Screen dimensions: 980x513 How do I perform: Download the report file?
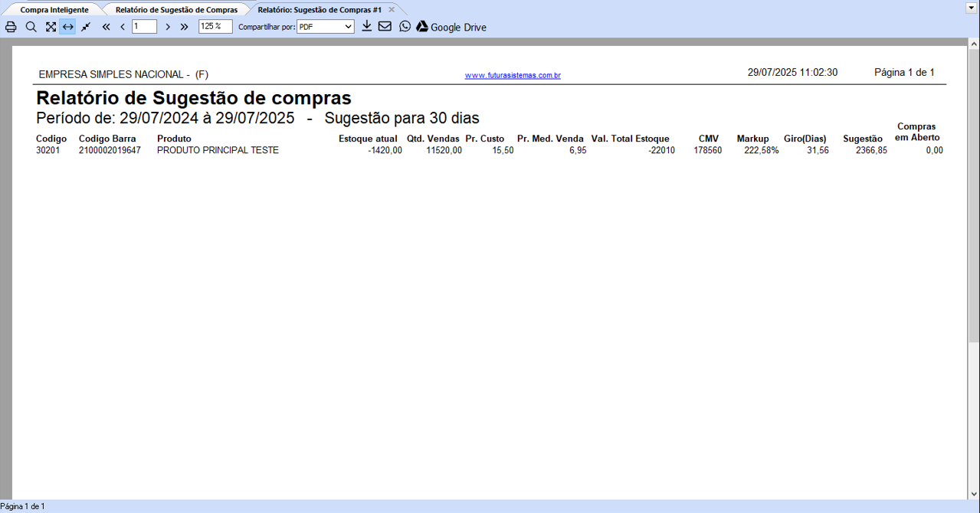pos(367,26)
